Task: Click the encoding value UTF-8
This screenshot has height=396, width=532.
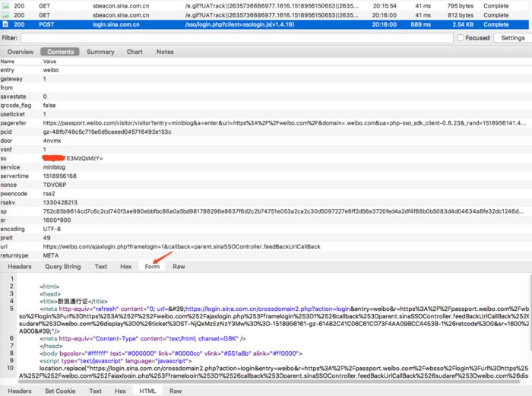Action: click(52, 229)
